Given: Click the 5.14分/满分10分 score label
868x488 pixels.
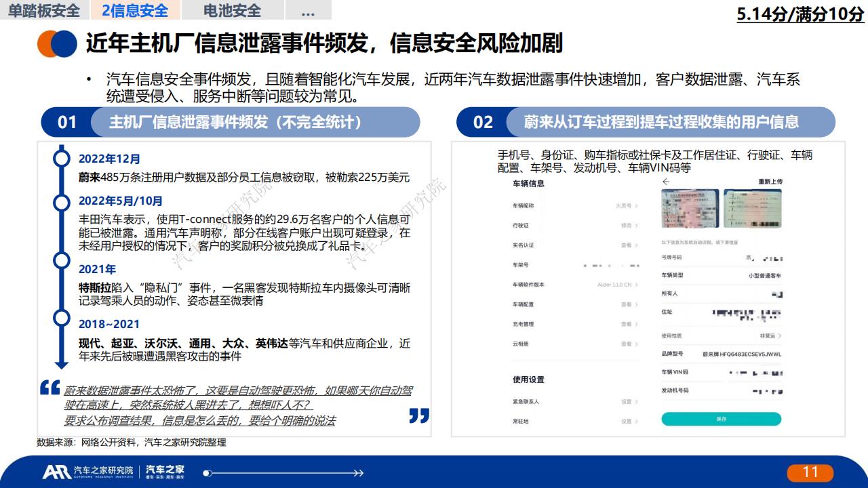Looking at the screenshot, I should pos(801,15).
